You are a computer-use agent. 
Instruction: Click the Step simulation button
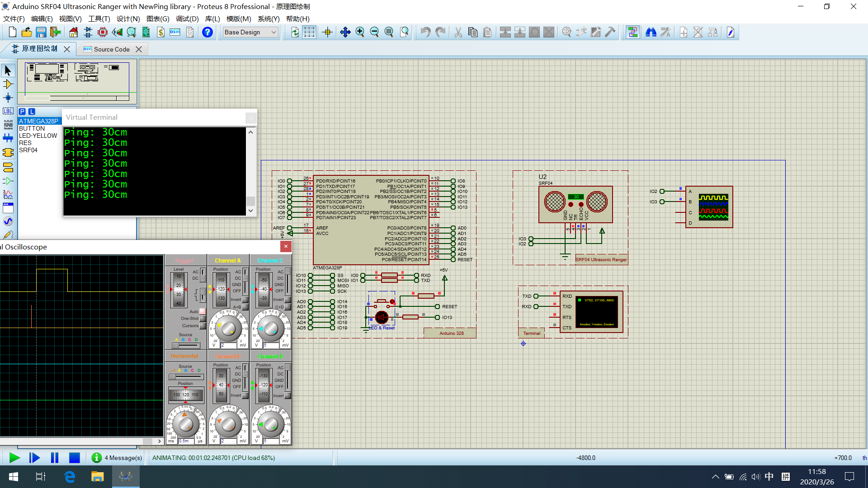pos(34,458)
